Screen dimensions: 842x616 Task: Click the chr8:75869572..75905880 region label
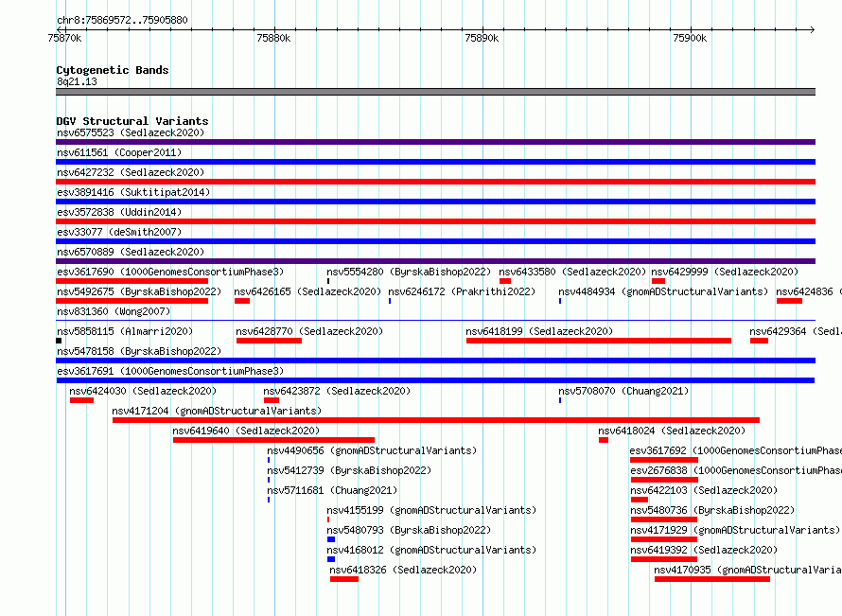(122, 20)
